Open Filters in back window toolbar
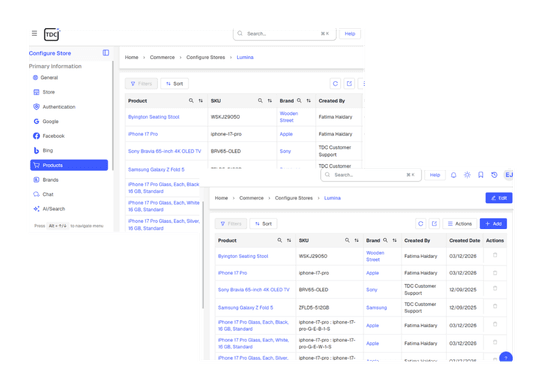Viewport: 540px width, 384px height. tap(141, 83)
